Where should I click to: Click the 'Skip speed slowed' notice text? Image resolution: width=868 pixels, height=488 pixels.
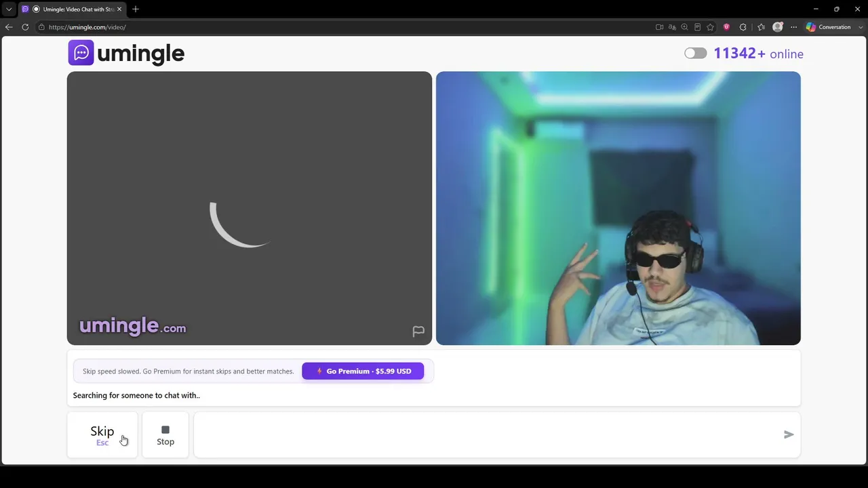(x=189, y=371)
